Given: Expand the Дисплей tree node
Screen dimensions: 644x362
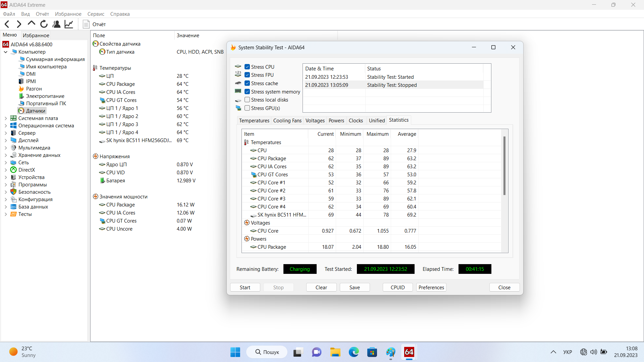Looking at the screenshot, I should pyautogui.click(x=6, y=140).
